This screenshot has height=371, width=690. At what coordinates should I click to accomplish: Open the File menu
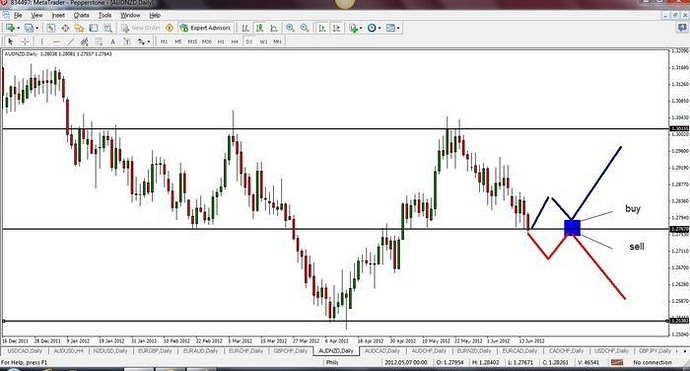pos(18,15)
